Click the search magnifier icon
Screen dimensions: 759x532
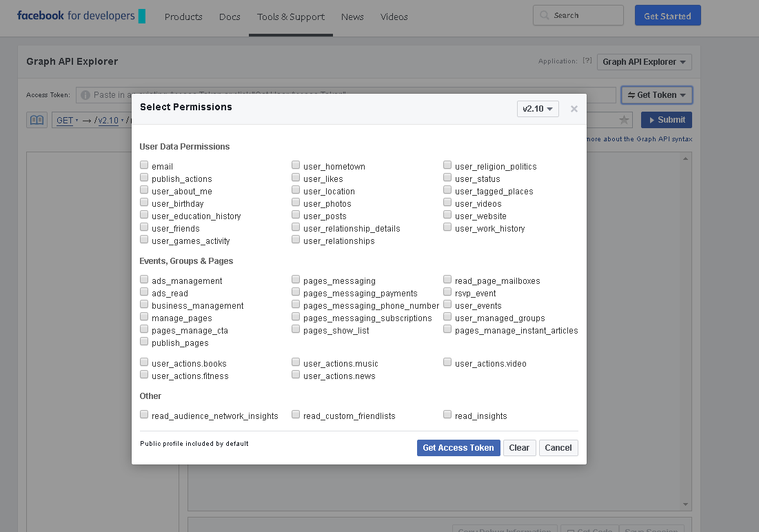545,15
